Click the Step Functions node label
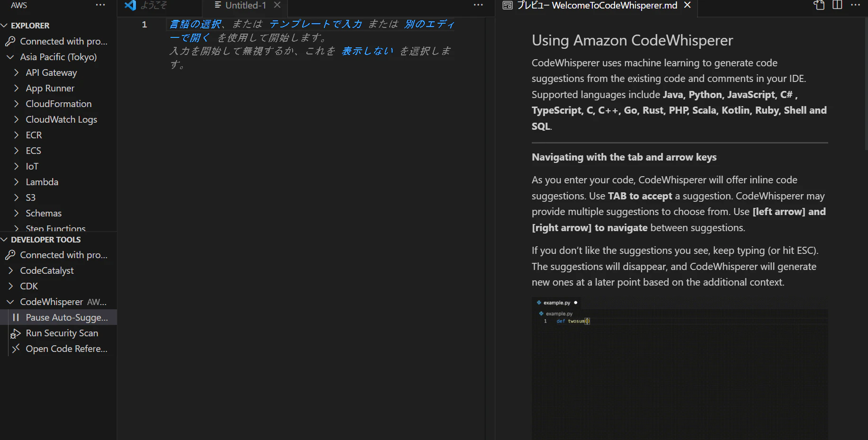868x440 pixels. click(x=55, y=228)
